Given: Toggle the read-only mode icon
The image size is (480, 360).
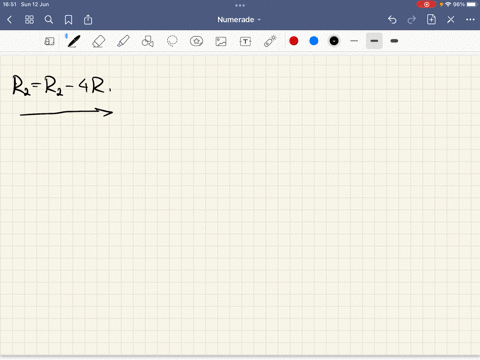Looking at the screenshot, I should click(49, 41).
